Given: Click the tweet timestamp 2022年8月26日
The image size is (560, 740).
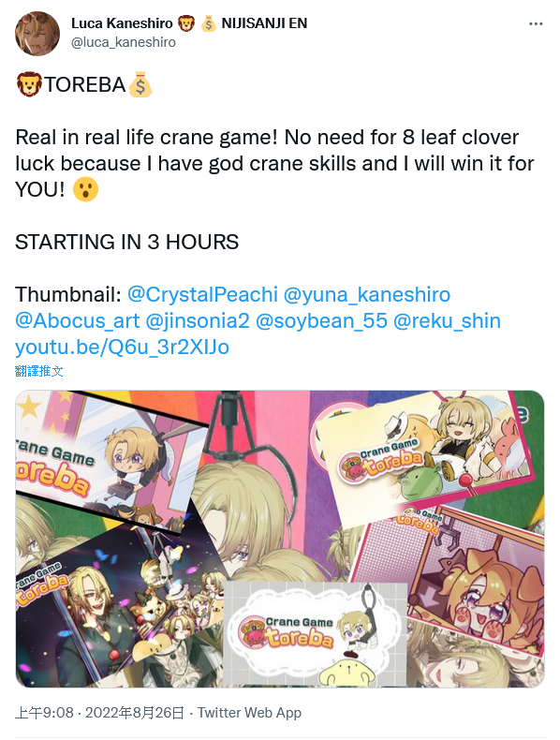Looking at the screenshot, I should [135, 713].
